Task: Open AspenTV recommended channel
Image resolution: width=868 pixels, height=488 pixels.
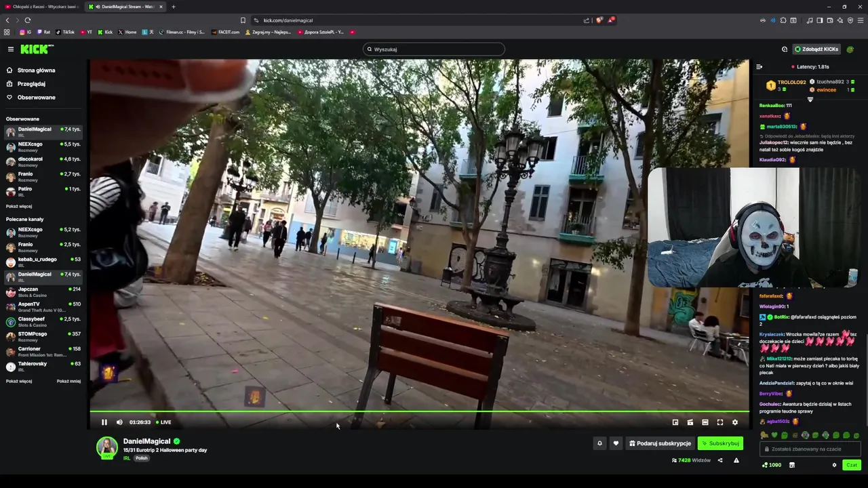Action: coord(43,306)
